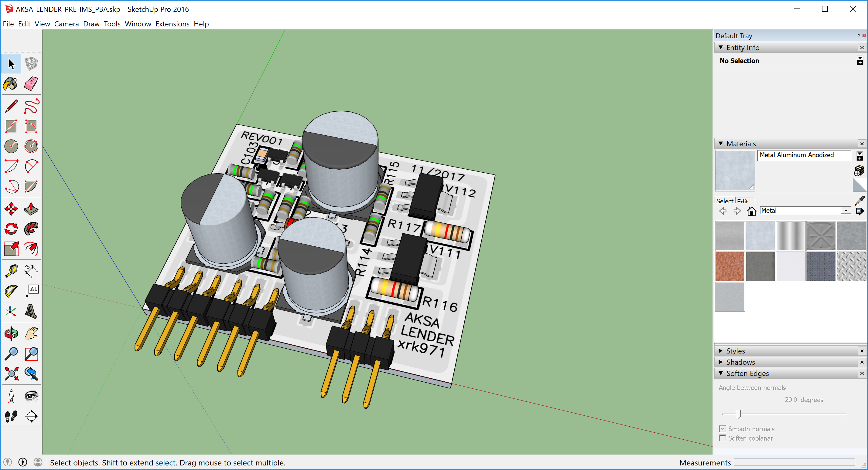
Task: Switch to materials Select tab
Action: pyautogui.click(x=724, y=201)
